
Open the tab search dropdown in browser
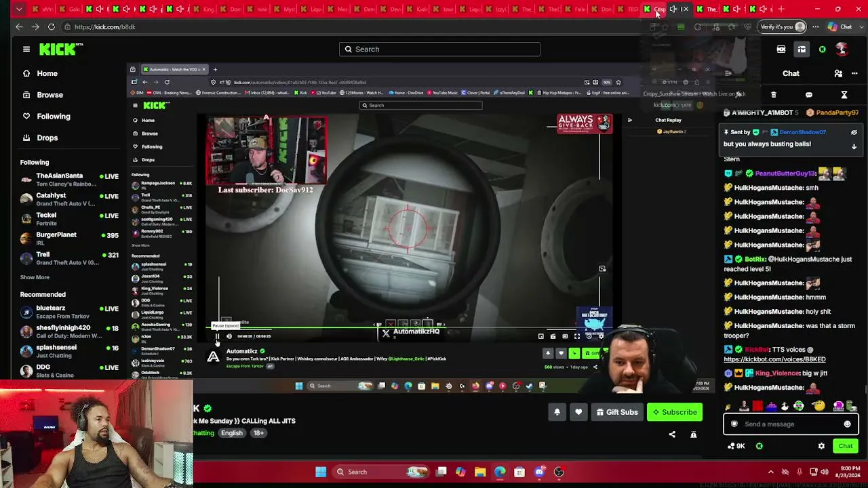coord(19,9)
